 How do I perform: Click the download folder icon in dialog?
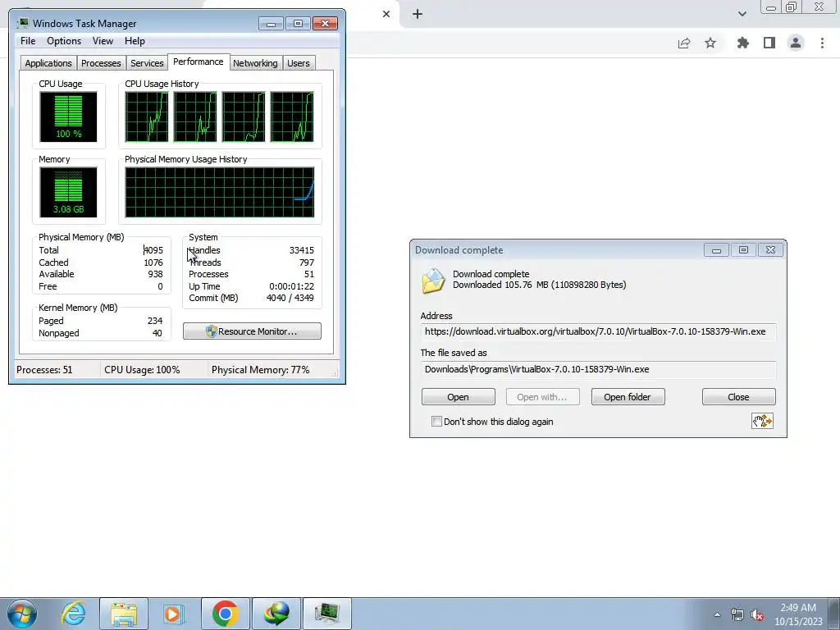[x=433, y=281]
